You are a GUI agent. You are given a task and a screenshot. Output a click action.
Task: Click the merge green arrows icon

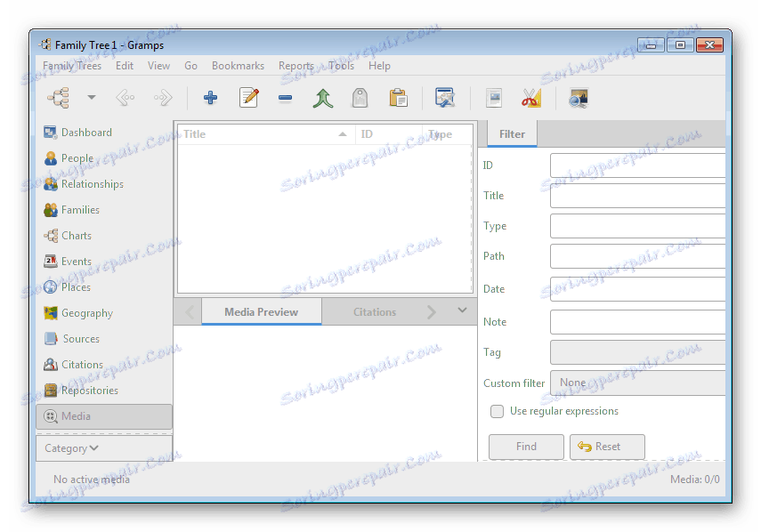click(323, 98)
